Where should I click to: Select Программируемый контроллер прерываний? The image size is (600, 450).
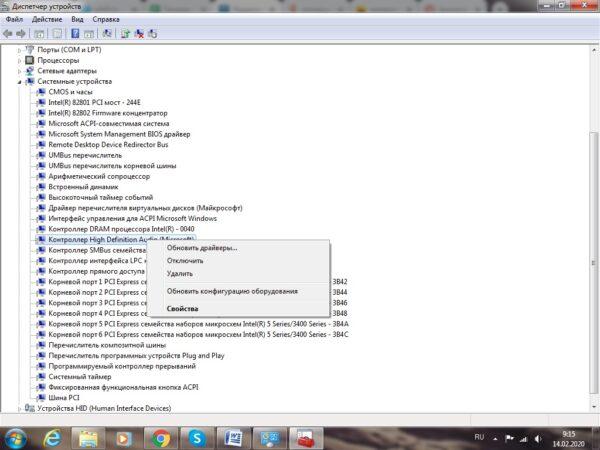pos(122,366)
